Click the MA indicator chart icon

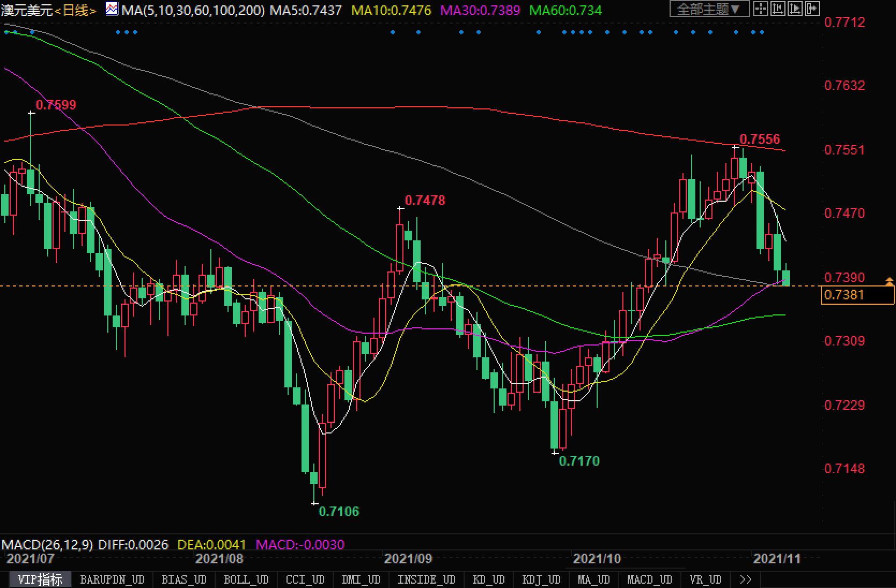coord(112,9)
